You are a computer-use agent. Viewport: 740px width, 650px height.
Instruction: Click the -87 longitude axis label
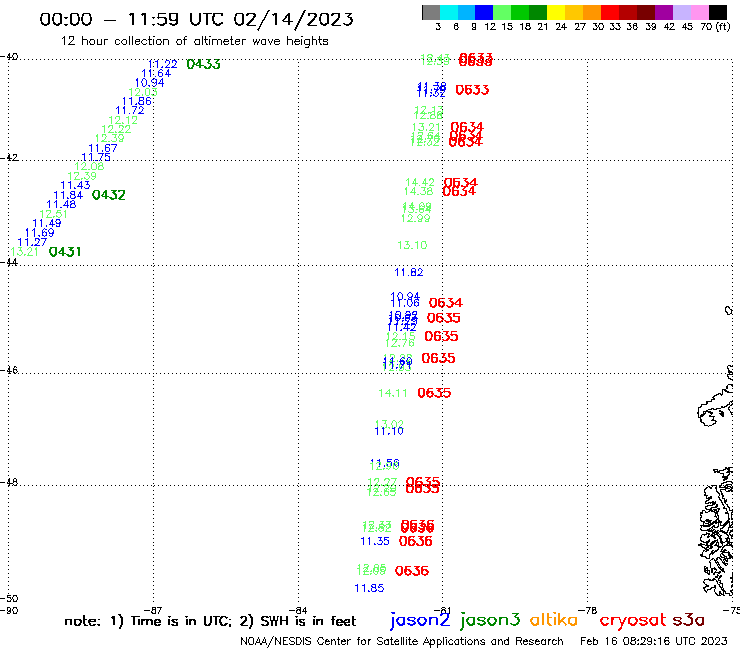point(153,610)
